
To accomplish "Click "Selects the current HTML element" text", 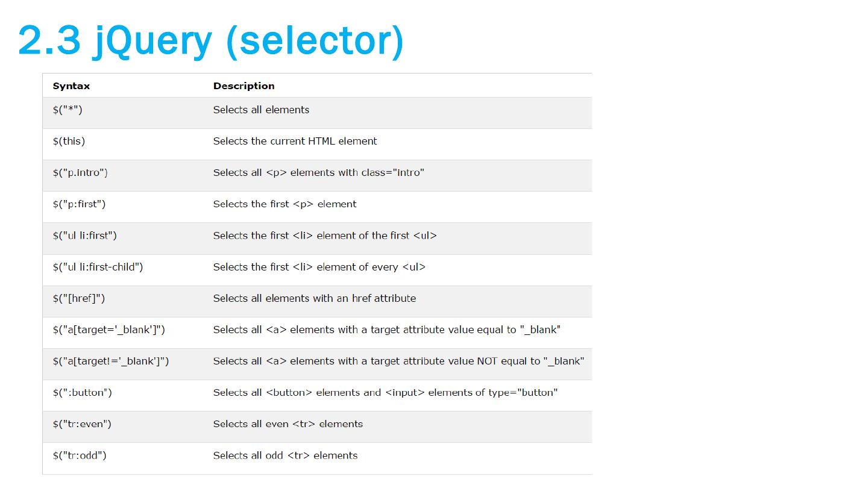I will (x=295, y=141).
